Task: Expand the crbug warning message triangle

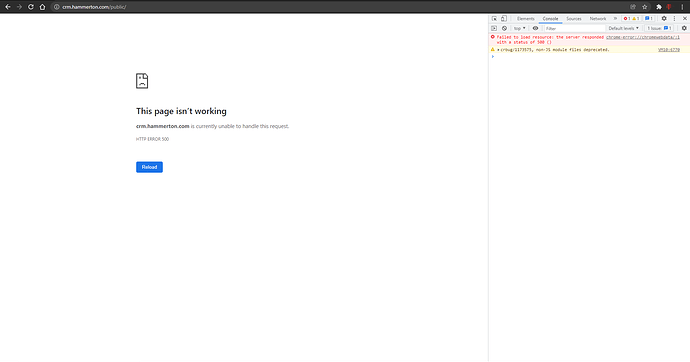Action: pyautogui.click(x=498, y=50)
